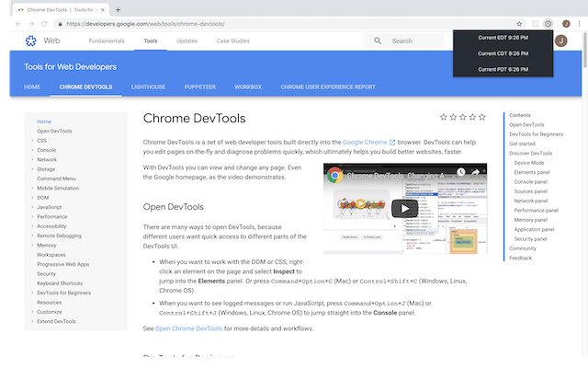
Task: Bookmark the page with the star icon
Action: pyautogui.click(x=519, y=24)
